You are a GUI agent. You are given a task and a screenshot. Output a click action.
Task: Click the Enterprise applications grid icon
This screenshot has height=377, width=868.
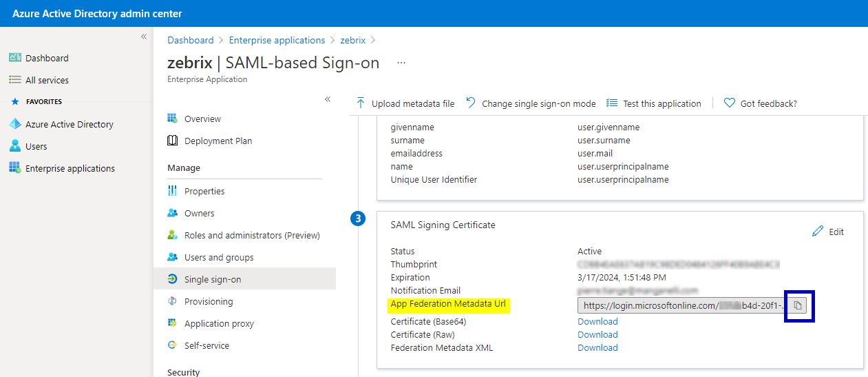tap(15, 168)
